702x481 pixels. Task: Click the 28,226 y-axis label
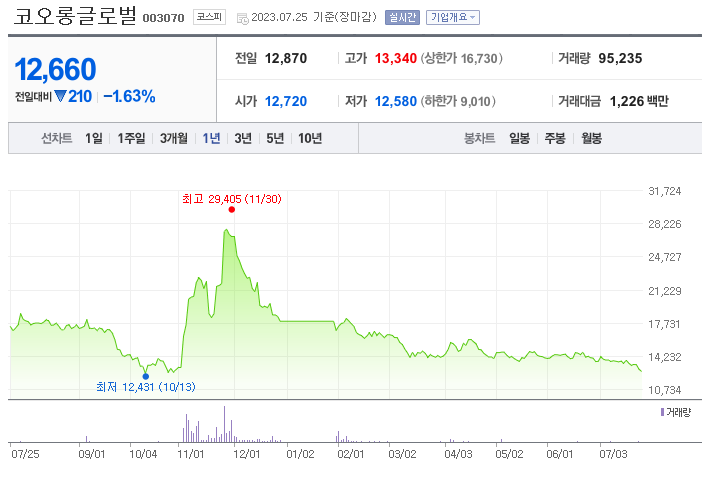[x=664, y=224]
